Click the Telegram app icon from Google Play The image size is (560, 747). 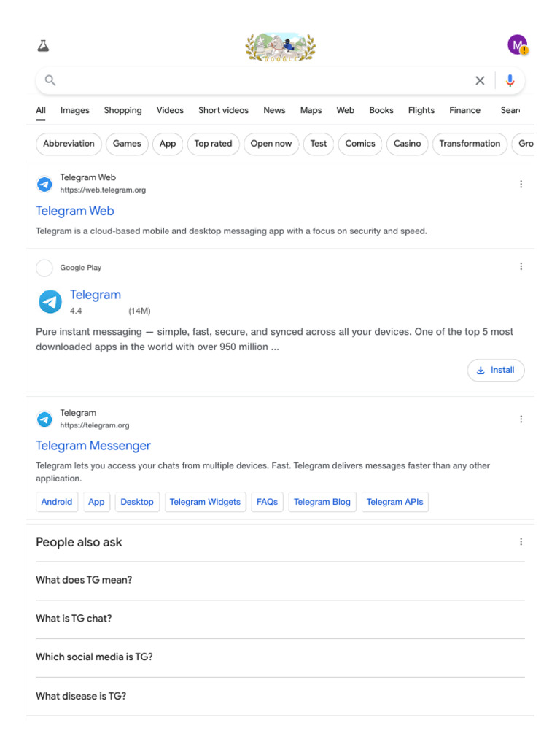pyautogui.click(x=50, y=301)
